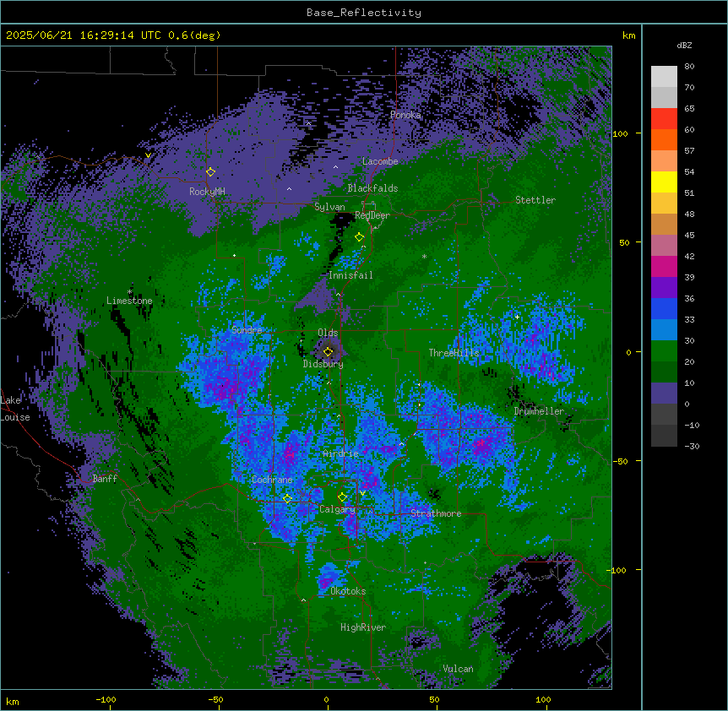Click the white asterisk marker above Limestone
This screenshot has height=711, width=728.
point(129,292)
